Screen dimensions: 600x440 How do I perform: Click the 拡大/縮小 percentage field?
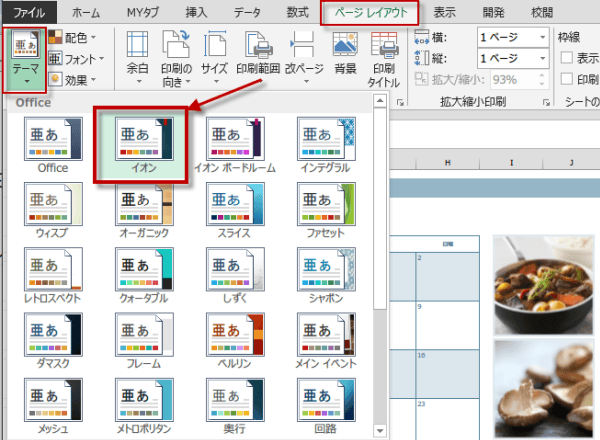coord(513,80)
